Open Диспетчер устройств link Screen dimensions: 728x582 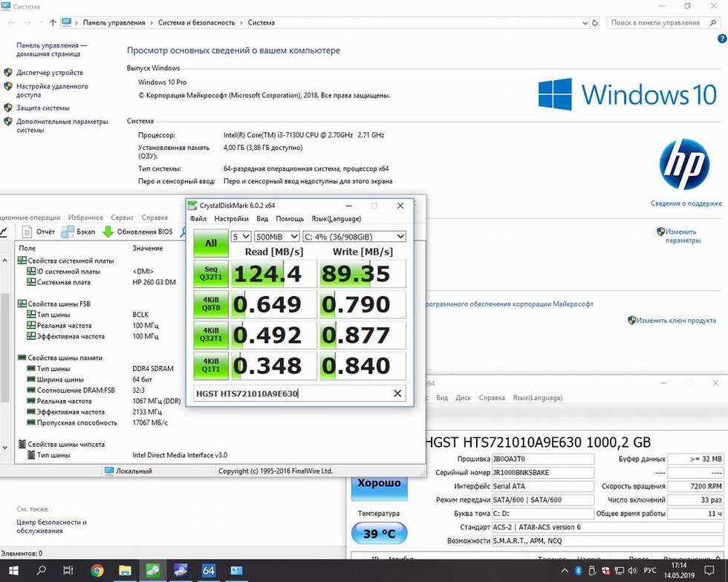pos(49,73)
